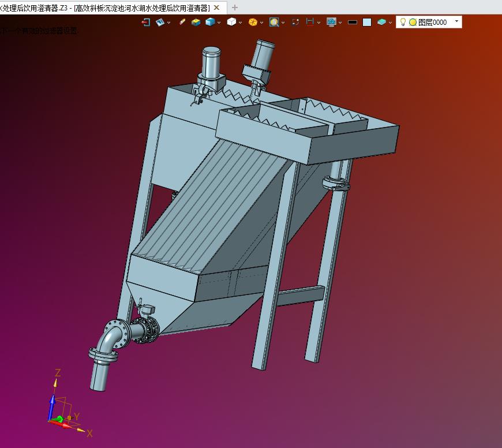Image resolution: width=502 pixels, height=448 pixels.
Task: Select the eraser tool icon
Action: click(x=182, y=22)
